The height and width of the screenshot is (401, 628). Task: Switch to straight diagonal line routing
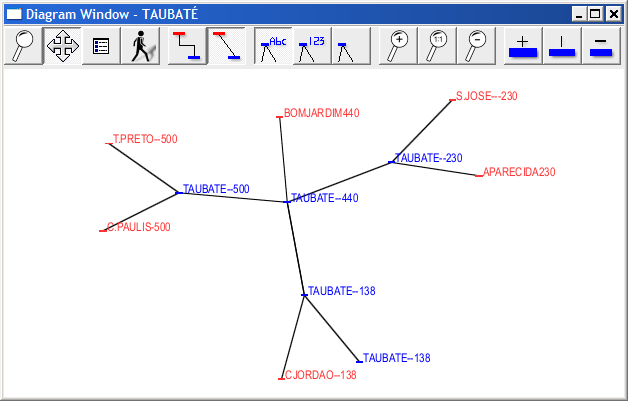pos(226,46)
